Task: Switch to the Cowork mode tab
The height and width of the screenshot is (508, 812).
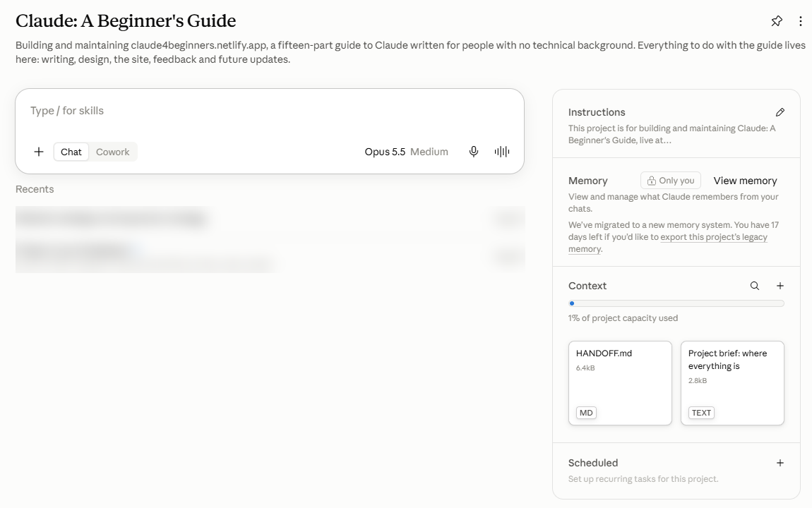Action: 112,152
